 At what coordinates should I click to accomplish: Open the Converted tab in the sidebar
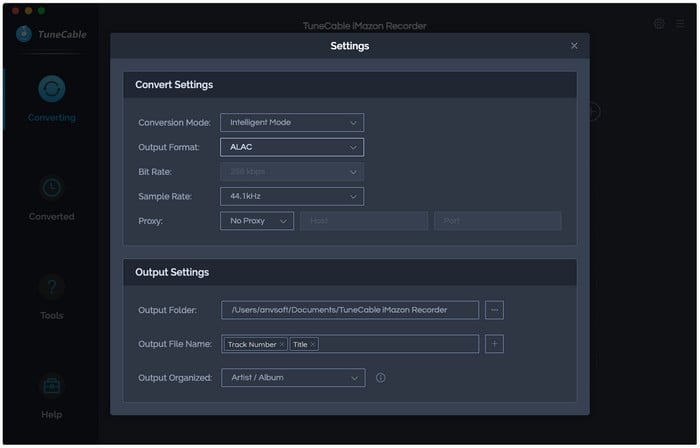click(52, 198)
